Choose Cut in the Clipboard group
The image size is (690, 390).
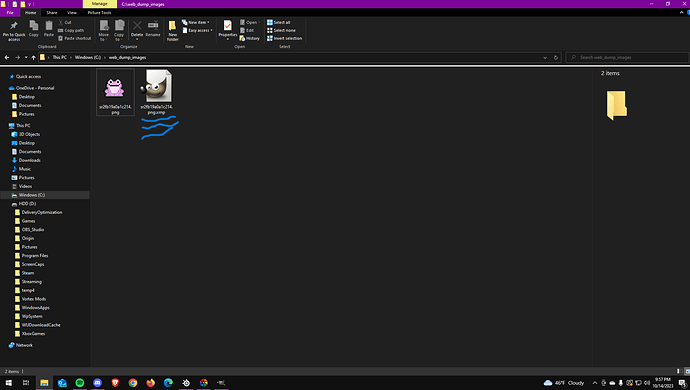(65, 22)
